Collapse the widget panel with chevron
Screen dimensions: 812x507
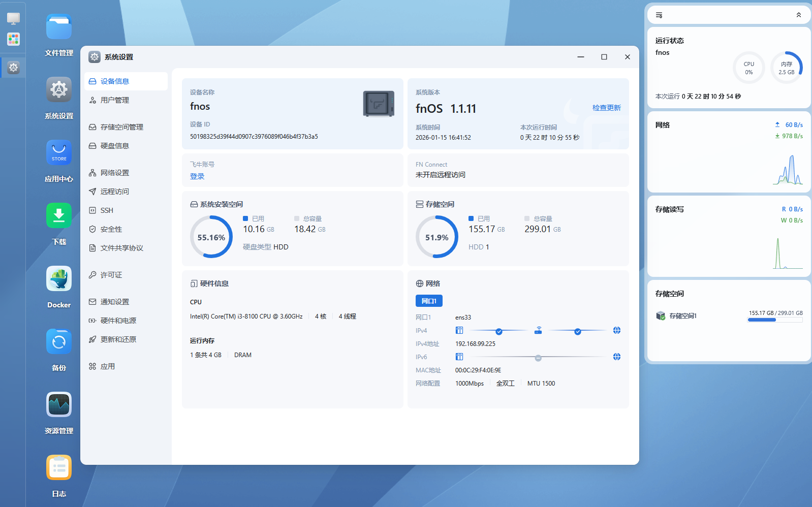tap(798, 15)
